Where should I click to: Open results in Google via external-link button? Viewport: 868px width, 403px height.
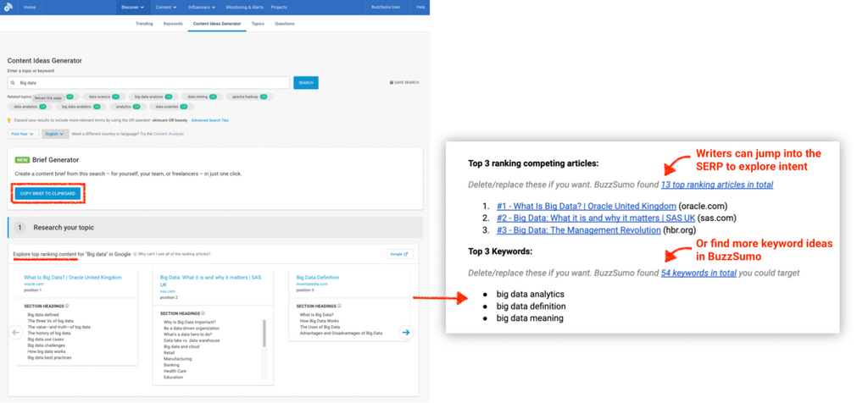[x=398, y=253]
